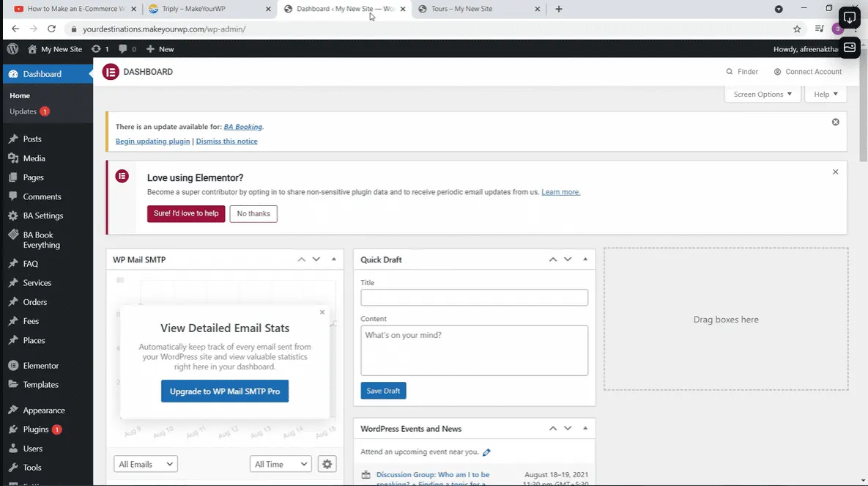This screenshot has width=868, height=486.
Task: Click the WordPress logo in admin bar
Action: point(12,49)
